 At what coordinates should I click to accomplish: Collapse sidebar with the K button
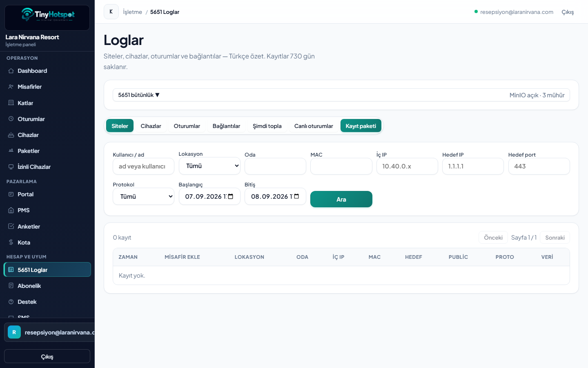click(111, 12)
